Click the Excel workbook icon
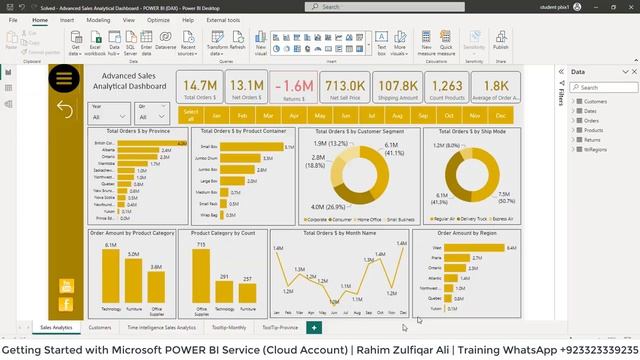 95,42
